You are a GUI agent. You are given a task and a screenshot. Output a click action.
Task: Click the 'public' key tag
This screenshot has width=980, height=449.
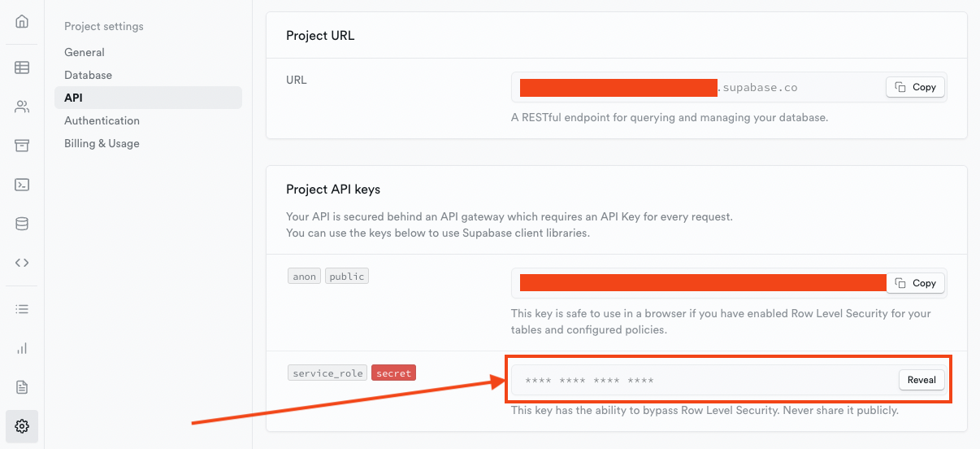(x=347, y=277)
